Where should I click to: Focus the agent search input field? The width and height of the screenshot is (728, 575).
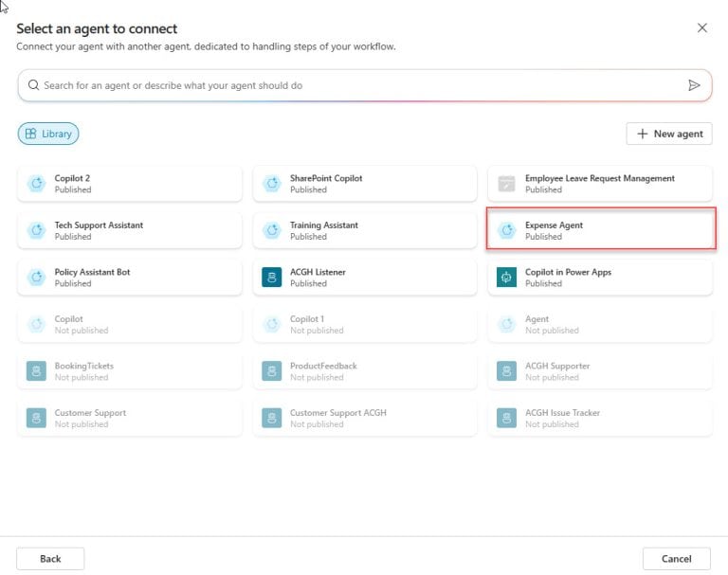coord(360,85)
